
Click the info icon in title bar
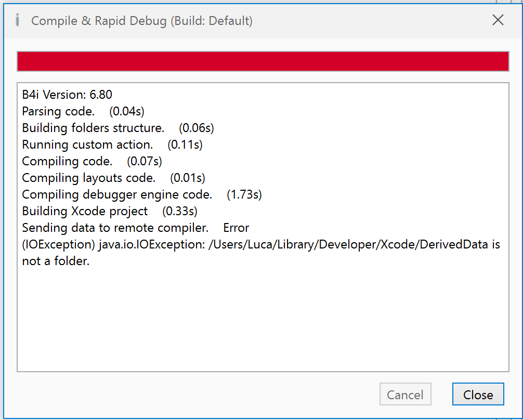[18, 20]
